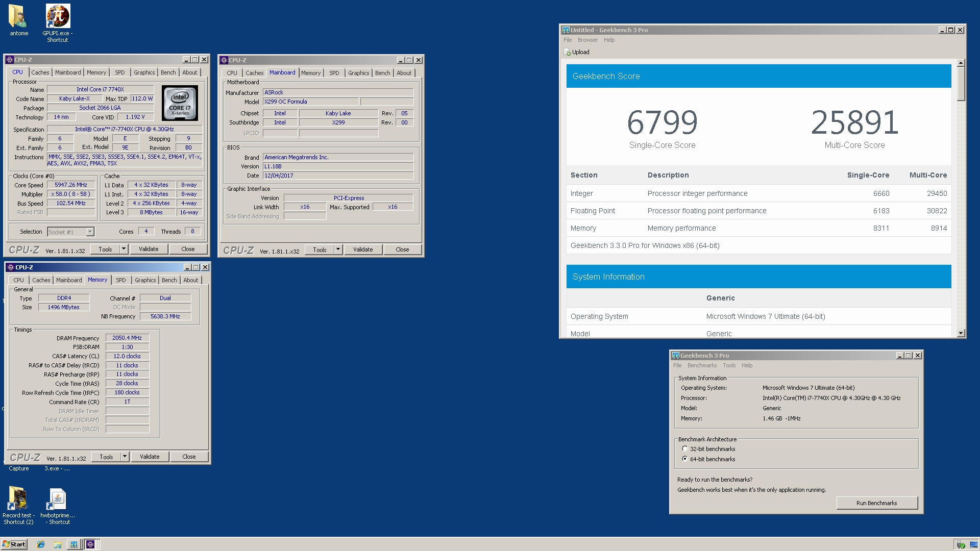Click Close button in the Memory CPU-Z window
This screenshot has width=980, height=551.
pyautogui.click(x=189, y=457)
